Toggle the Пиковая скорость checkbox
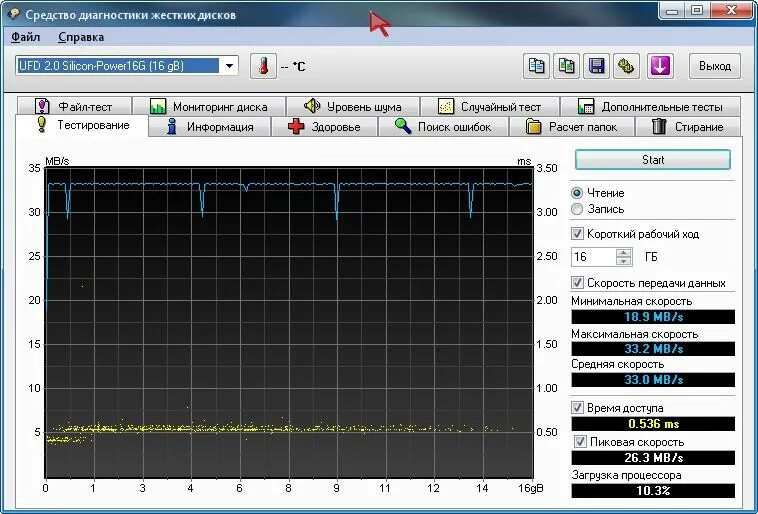This screenshot has height=514, width=758. tap(580, 442)
